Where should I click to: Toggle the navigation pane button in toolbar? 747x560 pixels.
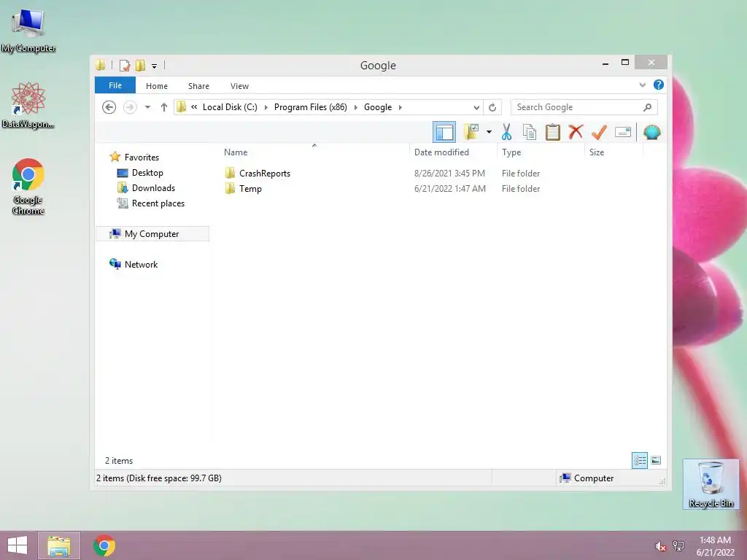point(444,132)
